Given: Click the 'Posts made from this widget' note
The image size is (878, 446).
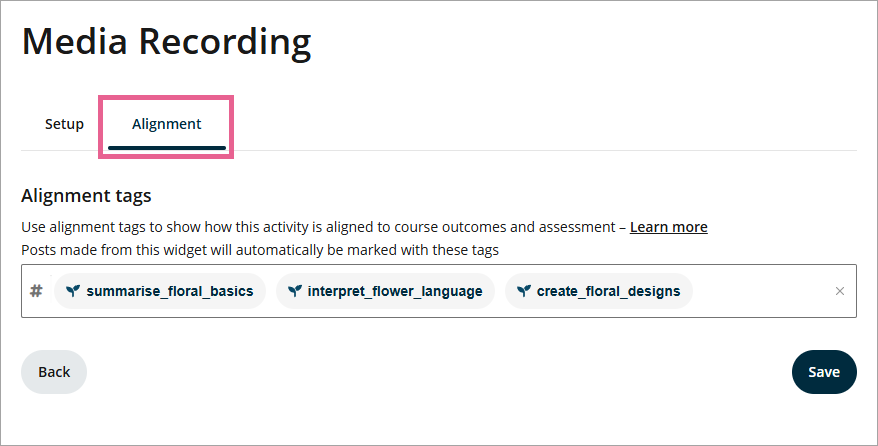Looking at the screenshot, I should tap(260, 249).
